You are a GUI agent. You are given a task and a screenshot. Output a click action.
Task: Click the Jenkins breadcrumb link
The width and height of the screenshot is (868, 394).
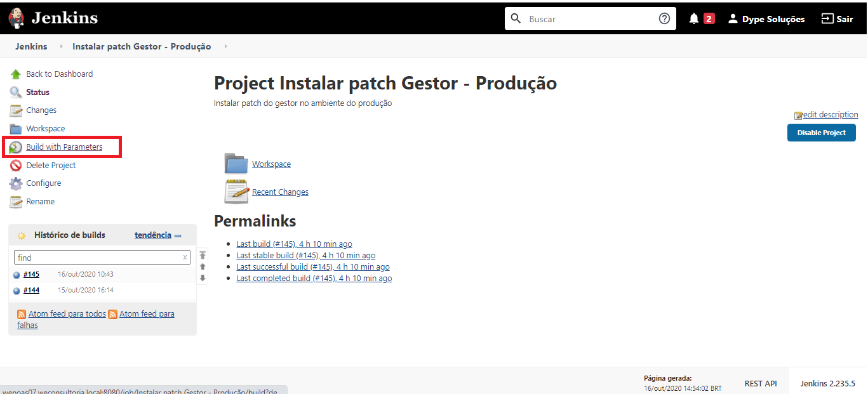31,46
